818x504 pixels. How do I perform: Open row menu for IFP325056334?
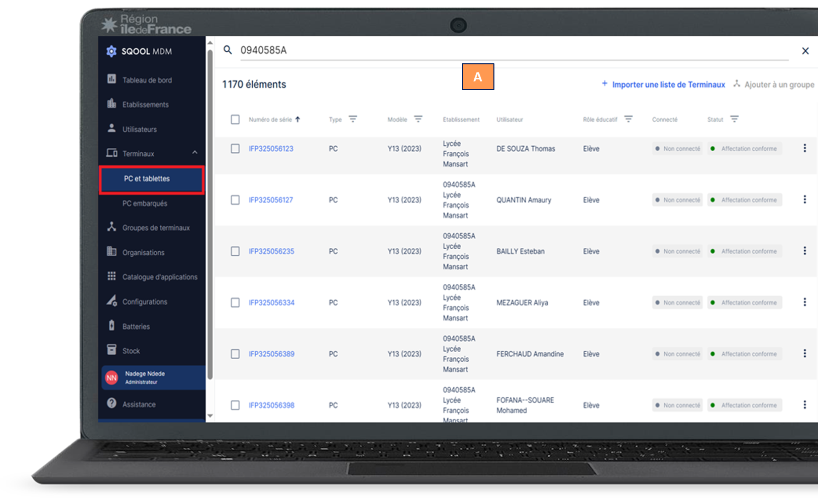pyautogui.click(x=804, y=302)
